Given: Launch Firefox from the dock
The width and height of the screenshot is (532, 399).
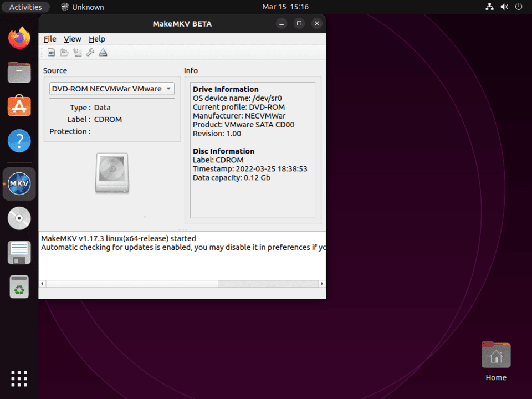Looking at the screenshot, I should [19, 38].
